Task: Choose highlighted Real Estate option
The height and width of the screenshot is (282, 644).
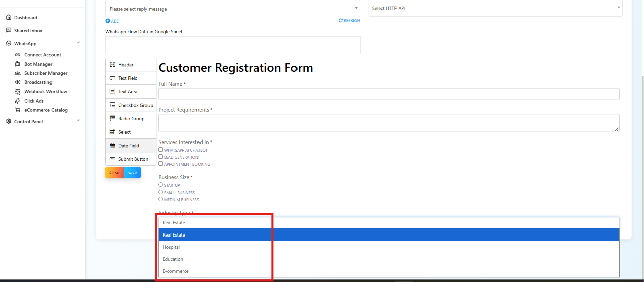Action: 389,235
